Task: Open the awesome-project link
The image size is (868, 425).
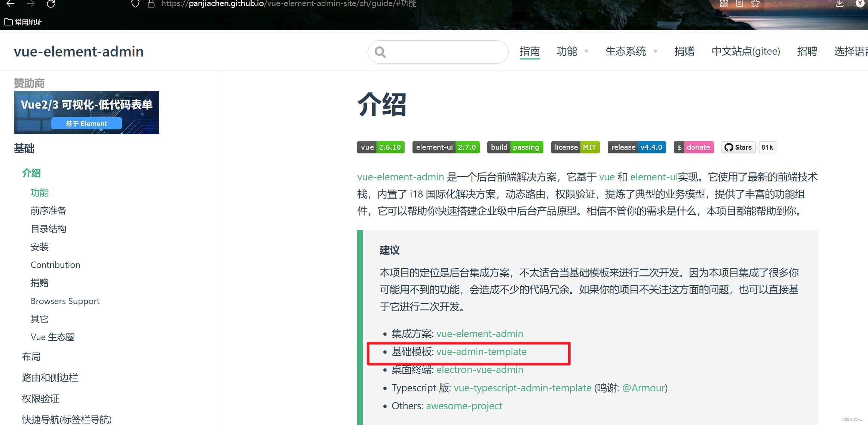Action: point(464,406)
